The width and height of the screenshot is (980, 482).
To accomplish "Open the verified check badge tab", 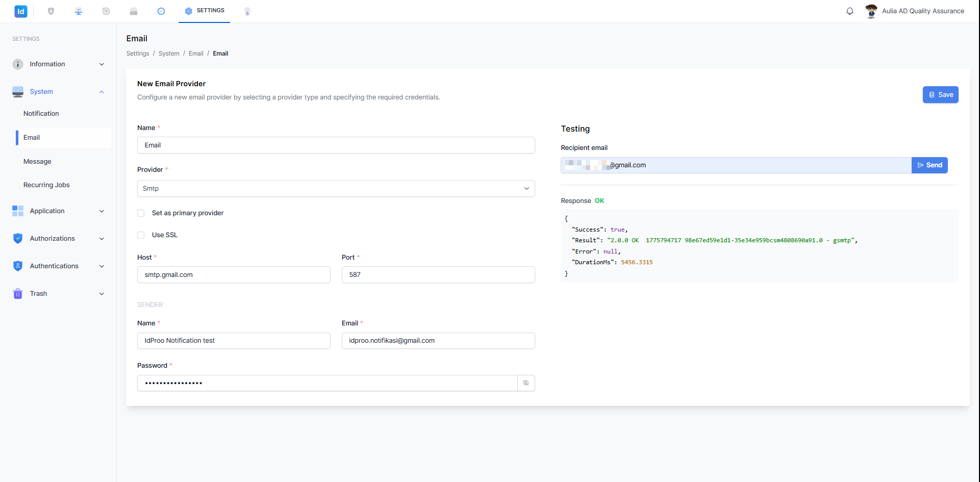I will click(x=161, y=11).
